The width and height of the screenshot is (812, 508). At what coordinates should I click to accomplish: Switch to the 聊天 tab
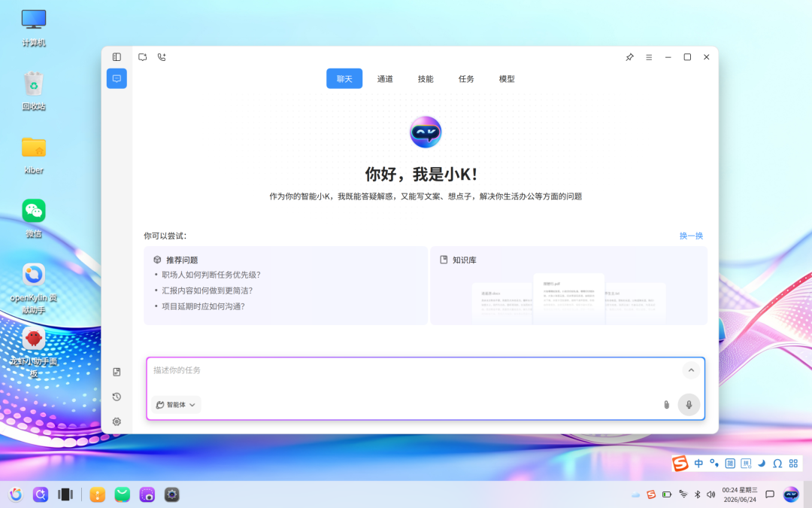(344, 79)
